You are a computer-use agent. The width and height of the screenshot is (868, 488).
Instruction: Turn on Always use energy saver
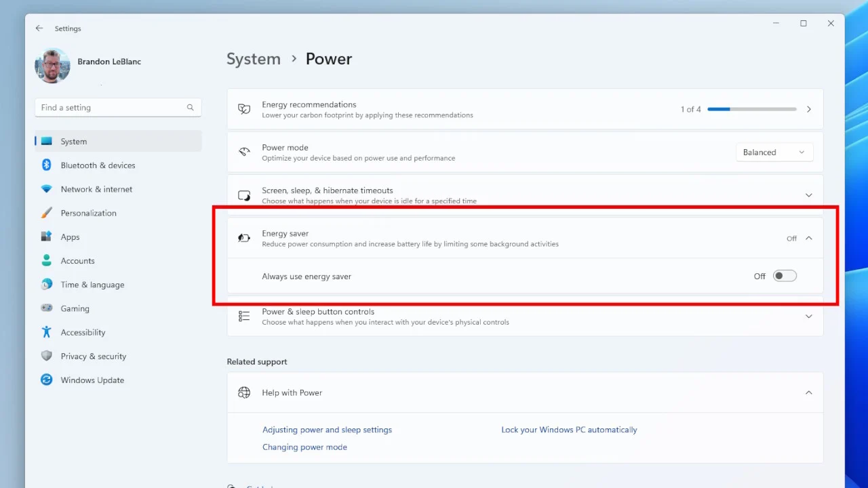click(x=785, y=276)
